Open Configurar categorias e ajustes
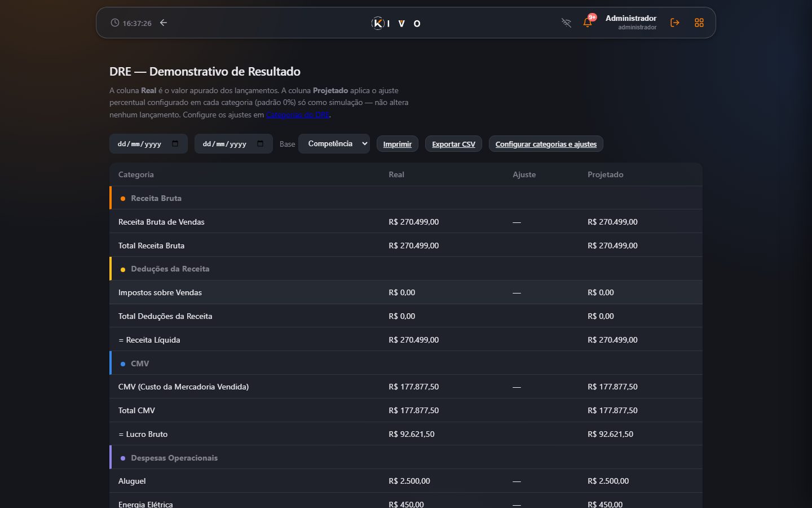 click(x=546, y=144)
